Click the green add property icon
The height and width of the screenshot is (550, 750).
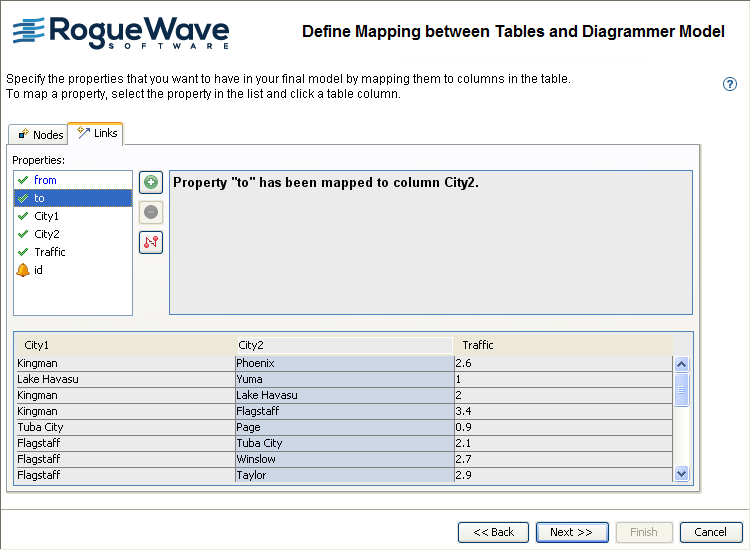coord(150,182)
